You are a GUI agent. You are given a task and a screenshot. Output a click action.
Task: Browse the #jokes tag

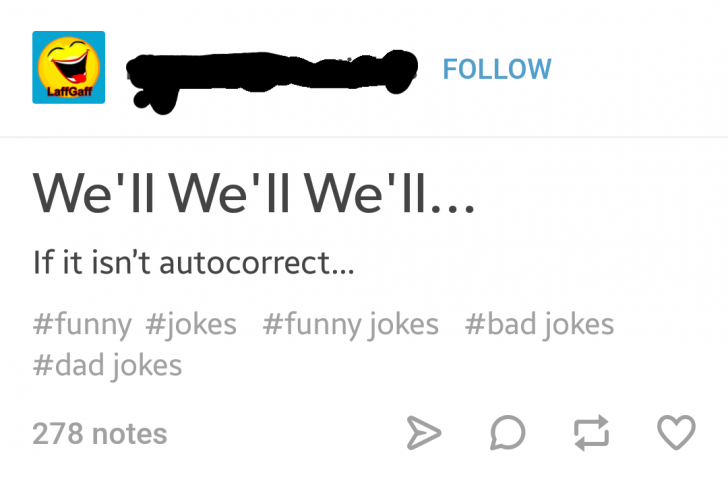(191, 324)
